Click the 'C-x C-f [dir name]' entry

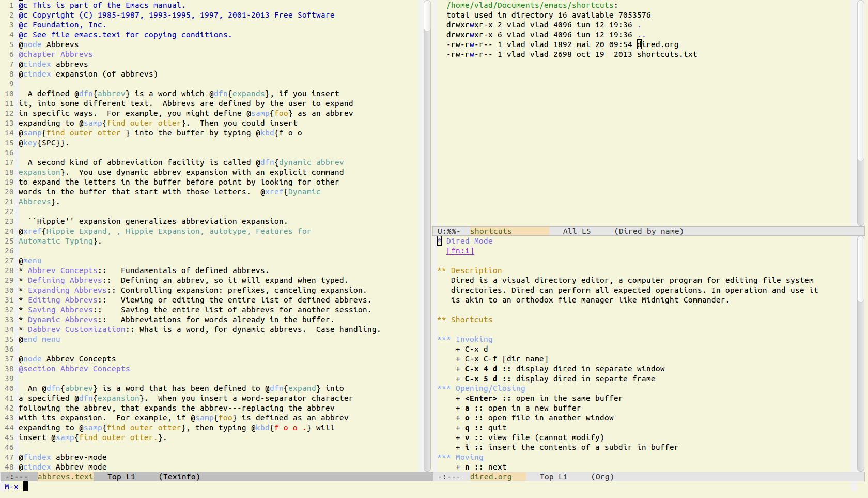(507, 359)
